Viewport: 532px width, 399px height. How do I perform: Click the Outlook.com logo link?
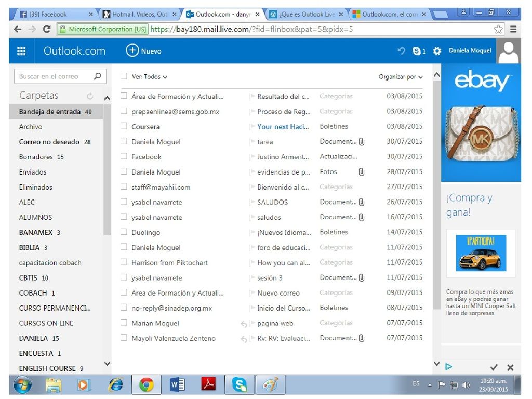click(74, 51)
